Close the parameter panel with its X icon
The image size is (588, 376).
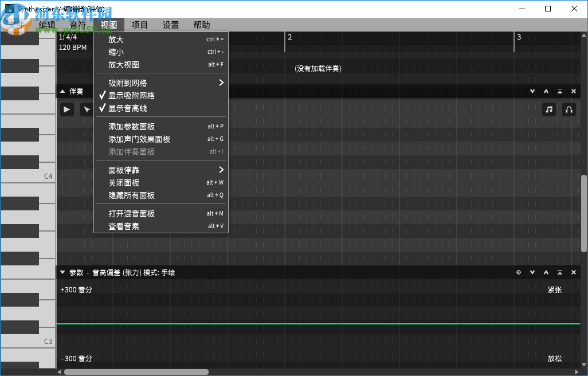click(573, 272)
